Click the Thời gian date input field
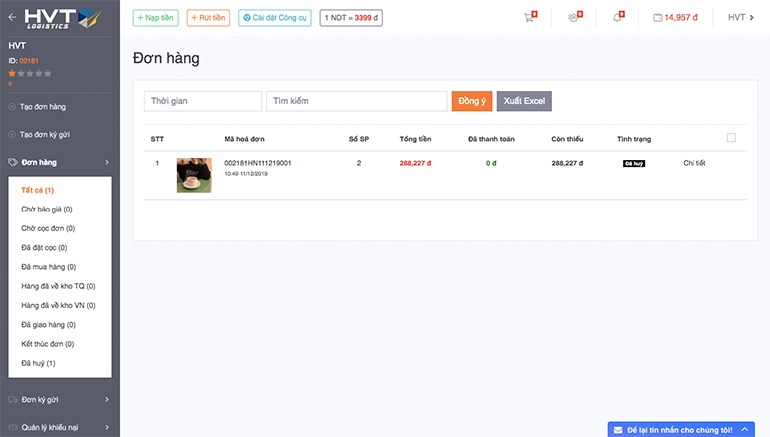Image resolution: width=770 pixels, height=437 pixels. coord(203,101)
